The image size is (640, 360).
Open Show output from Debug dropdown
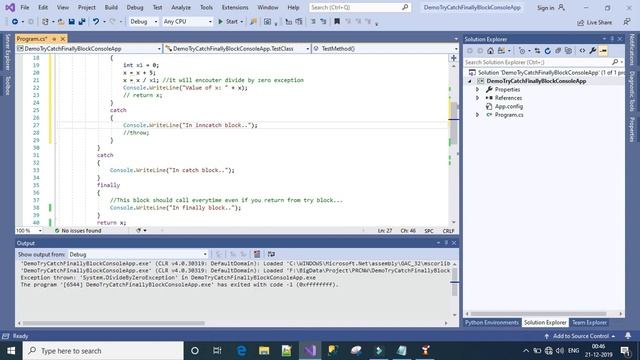pos(138,254)
